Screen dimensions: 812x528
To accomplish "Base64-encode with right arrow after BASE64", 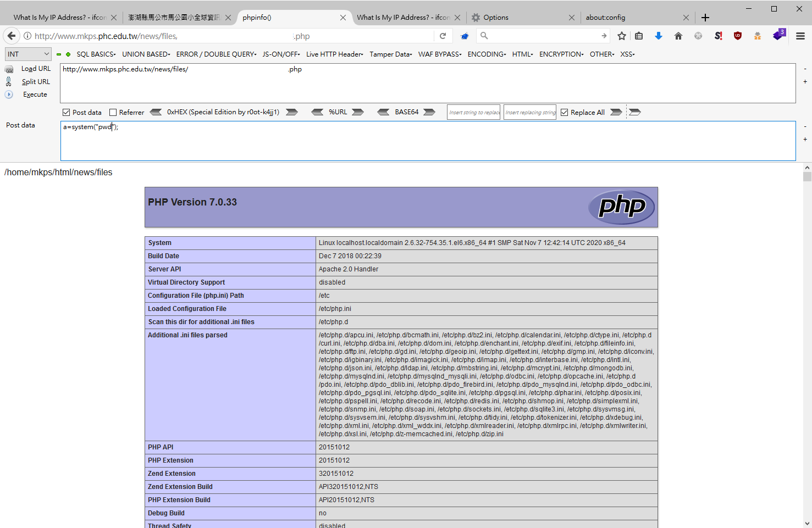I will (x=429, y=112).
